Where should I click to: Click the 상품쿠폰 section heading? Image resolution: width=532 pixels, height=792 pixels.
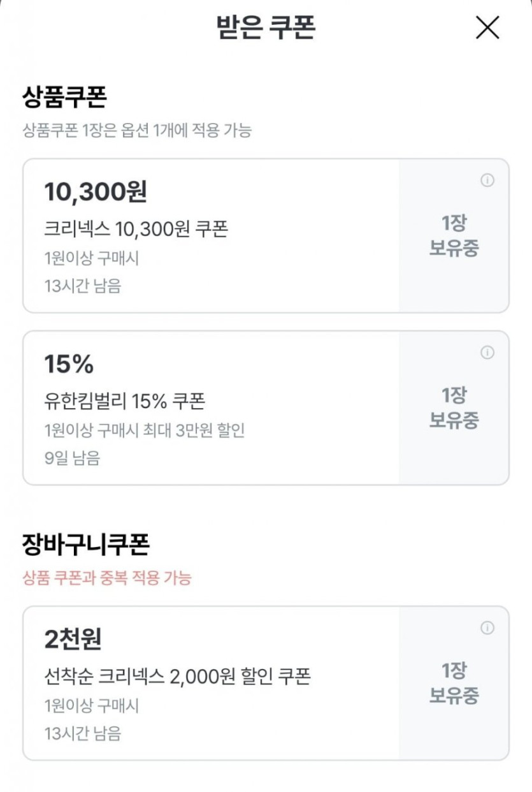(x=64, y=98)
